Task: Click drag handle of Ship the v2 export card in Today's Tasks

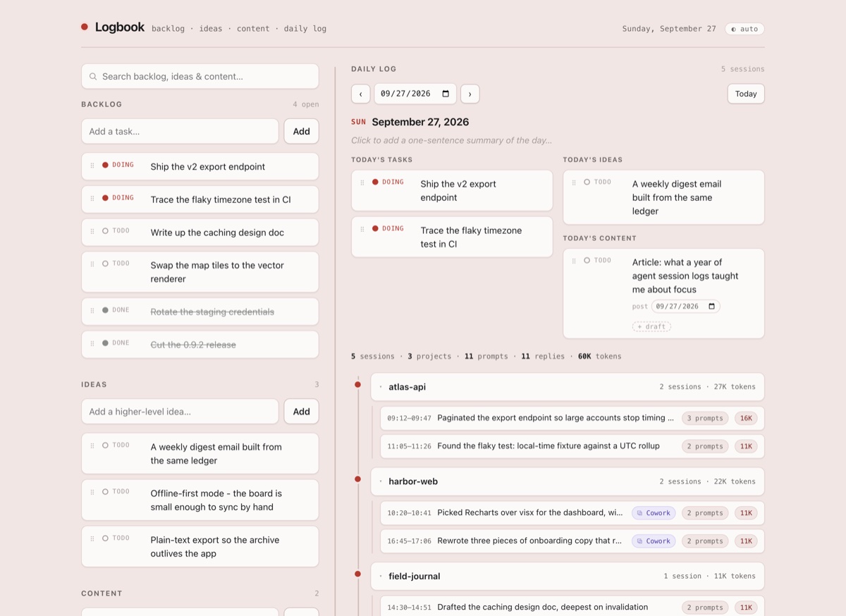Action: pyautogui.click(x=362, y=183)
